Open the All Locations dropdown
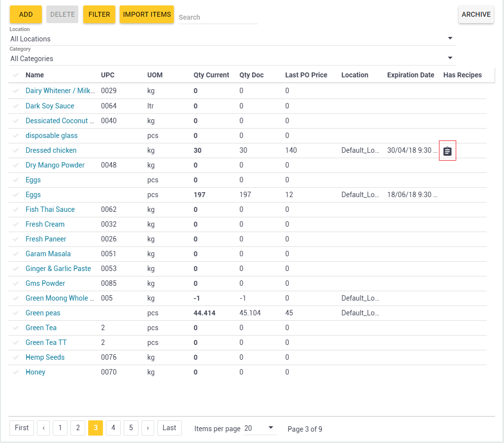The width and height of the screenshot is (504, 443). click(x=449, y=38)
